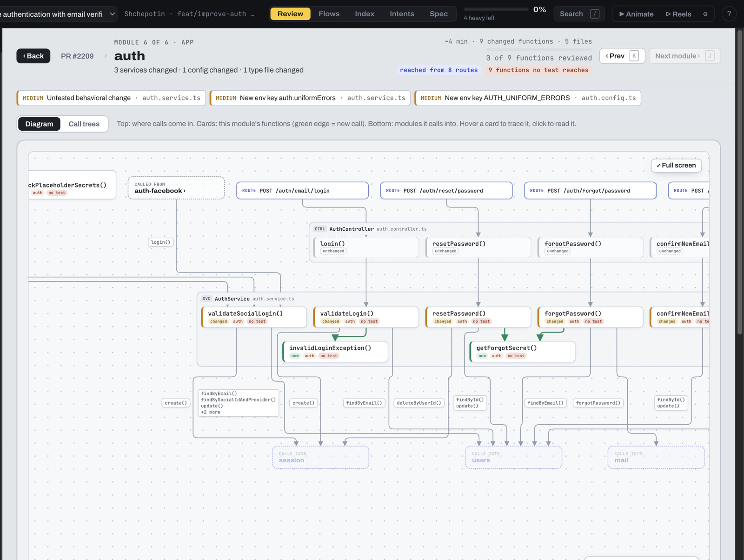Open Untested behavioral change warning chip
This screenshot has height=560, width=744.
pos(111,98)
